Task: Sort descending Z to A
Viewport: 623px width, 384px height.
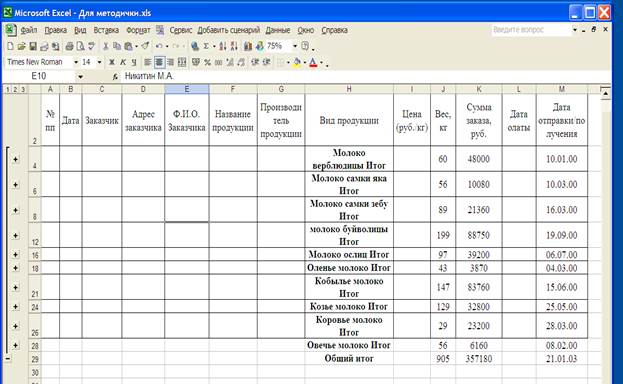Action: (234, 46)
